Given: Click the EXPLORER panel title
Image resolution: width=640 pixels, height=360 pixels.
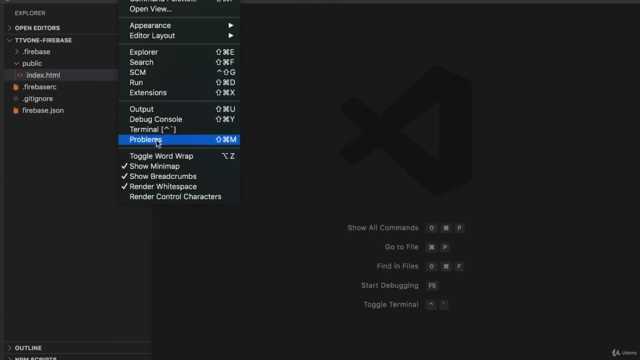Looking at the screenshot, I should (x=30, y=13).
